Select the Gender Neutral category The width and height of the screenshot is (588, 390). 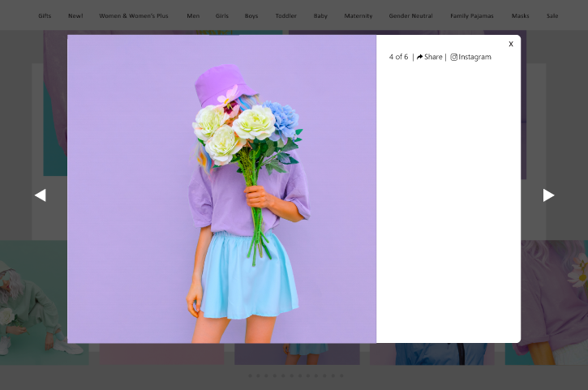[410, 15]
